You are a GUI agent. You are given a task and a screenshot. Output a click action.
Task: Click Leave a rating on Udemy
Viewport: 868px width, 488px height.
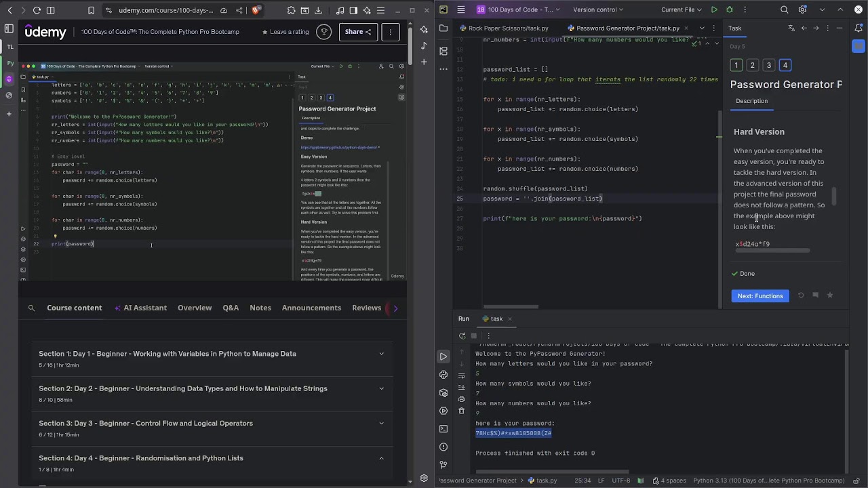[285, 32]
